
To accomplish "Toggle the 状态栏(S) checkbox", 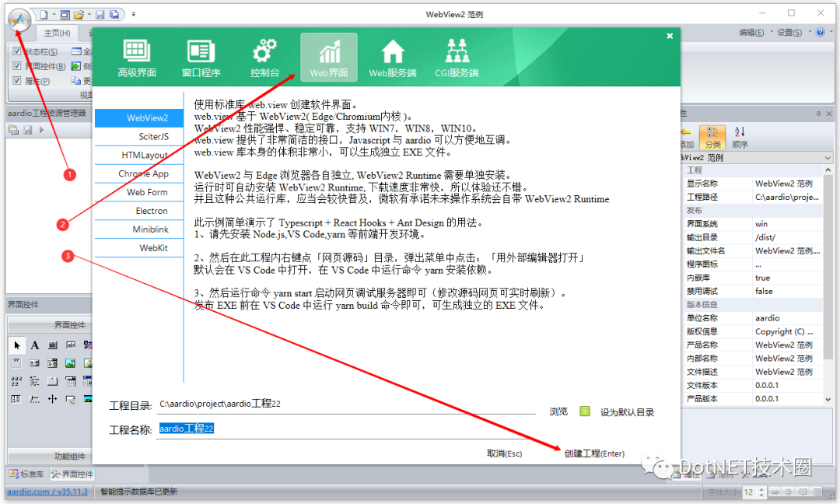I will (18, 51).
